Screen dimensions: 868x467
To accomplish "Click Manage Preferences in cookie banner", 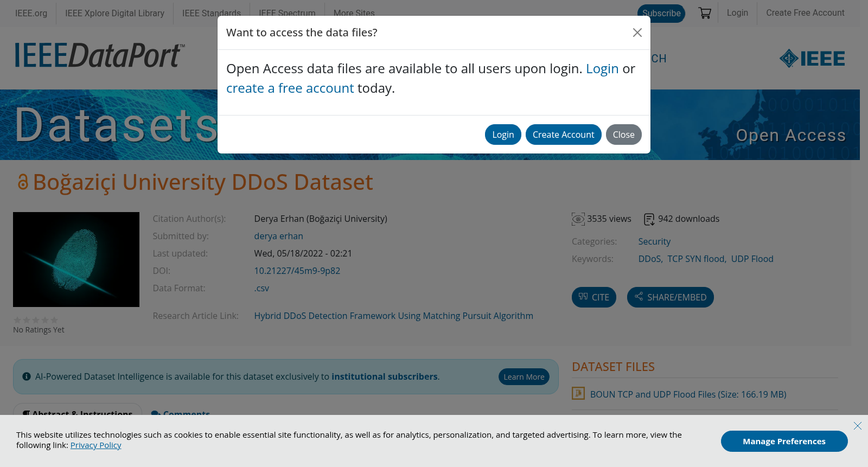I will tap(784, 442).
